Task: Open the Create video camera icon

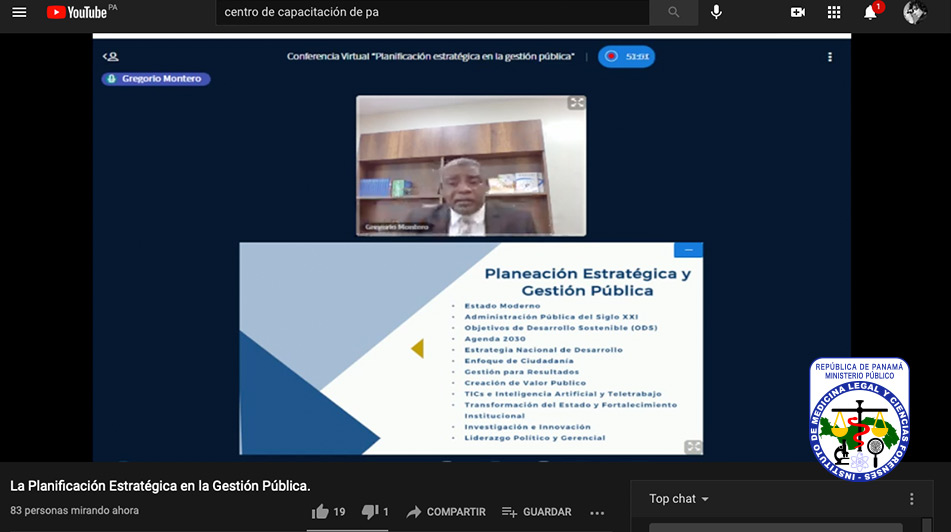Action: [798, 12]
